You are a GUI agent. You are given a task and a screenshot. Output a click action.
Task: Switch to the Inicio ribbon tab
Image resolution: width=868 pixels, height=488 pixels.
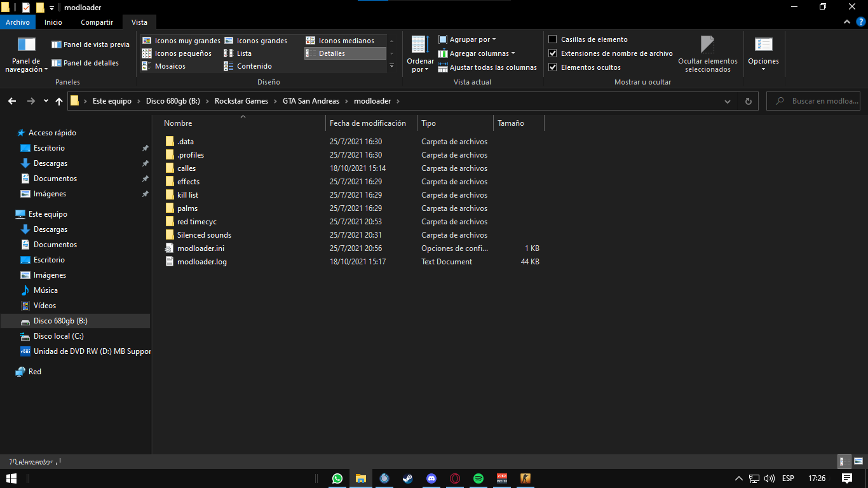point(53,22)
